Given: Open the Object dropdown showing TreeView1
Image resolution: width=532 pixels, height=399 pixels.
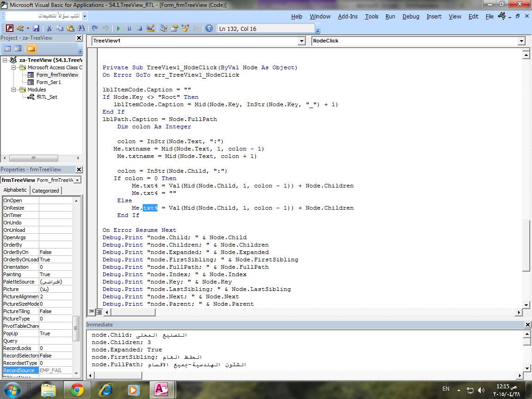Looking at the screenshot, I should coord(302,41).
